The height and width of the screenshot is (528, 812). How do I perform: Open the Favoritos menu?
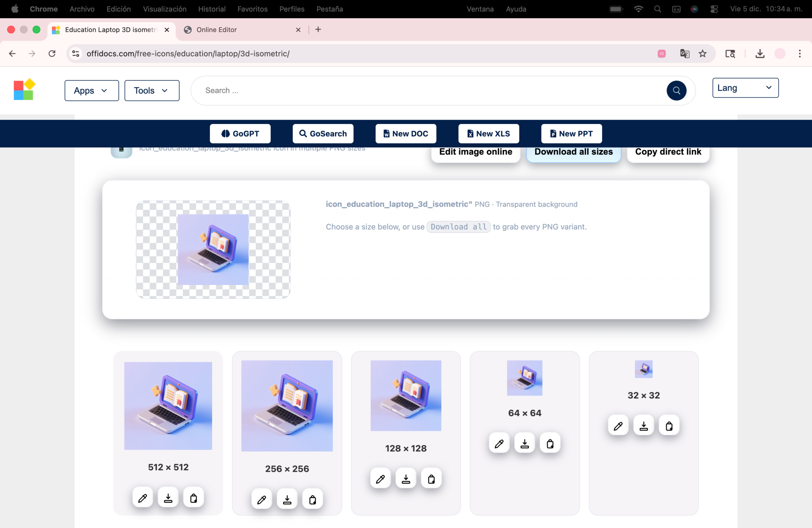pyautogui.click(x=253, y=9)
